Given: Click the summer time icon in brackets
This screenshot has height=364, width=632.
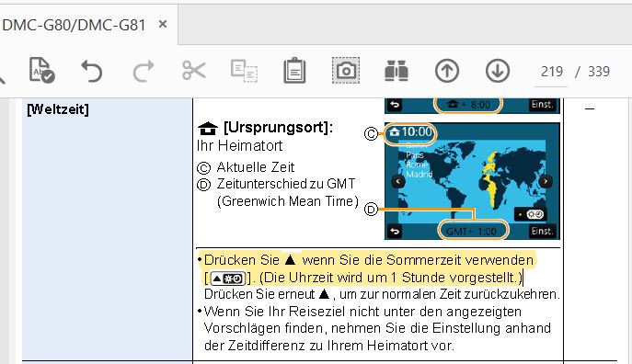Looking at the screenshot, I should (228, 279).
